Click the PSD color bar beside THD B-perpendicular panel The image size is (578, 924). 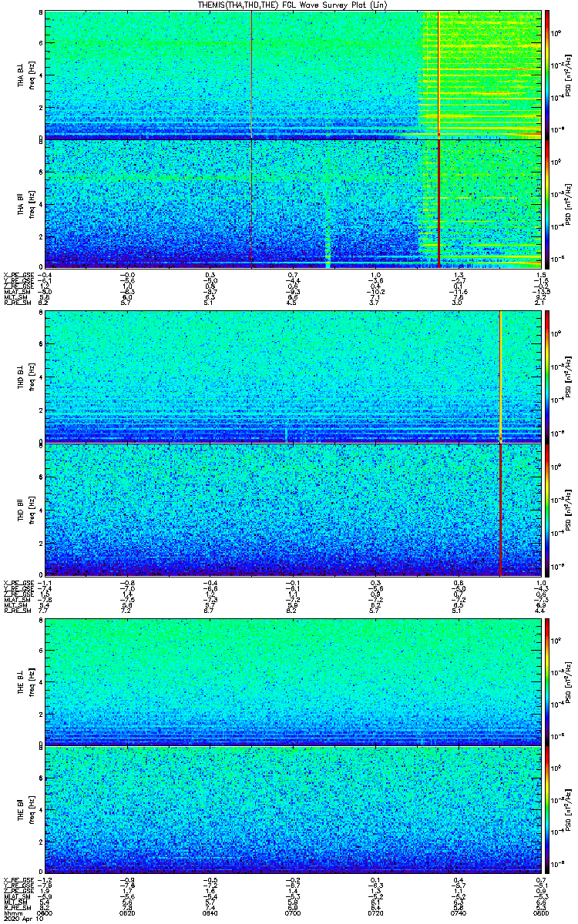tap(548, 377)
